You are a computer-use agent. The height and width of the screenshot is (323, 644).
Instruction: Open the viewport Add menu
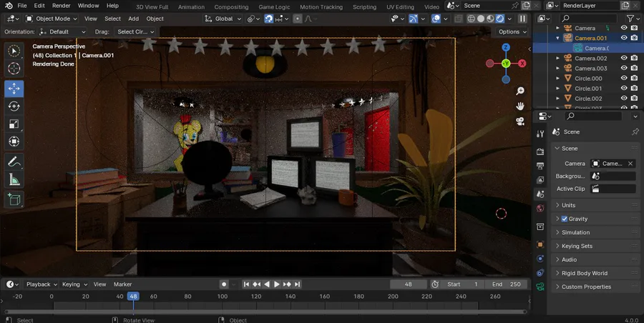coord(134,19)
